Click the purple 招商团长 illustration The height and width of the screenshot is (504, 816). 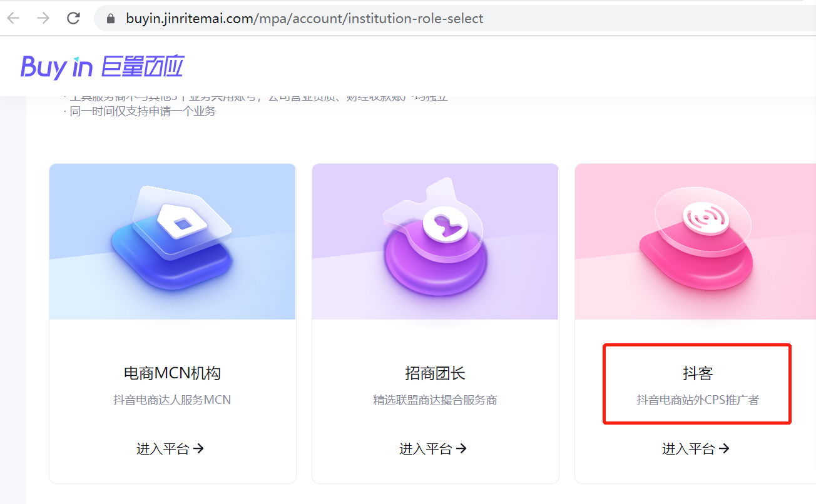coord(435,242)
